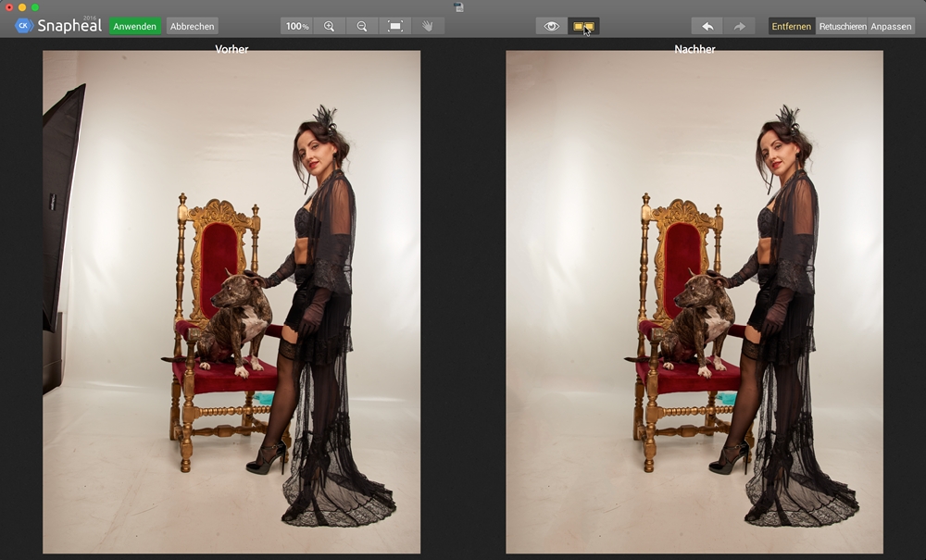Redo using the right arrow

pyautogui.click(x=740, y=26)
